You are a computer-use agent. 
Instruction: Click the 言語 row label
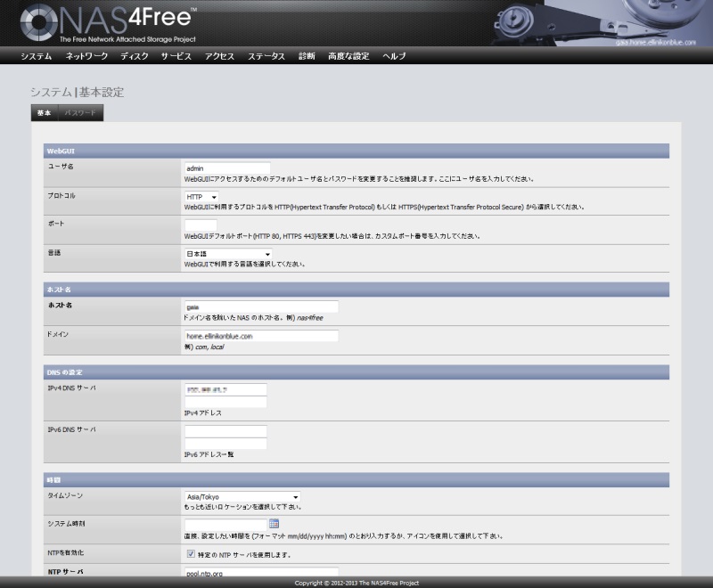54,253
